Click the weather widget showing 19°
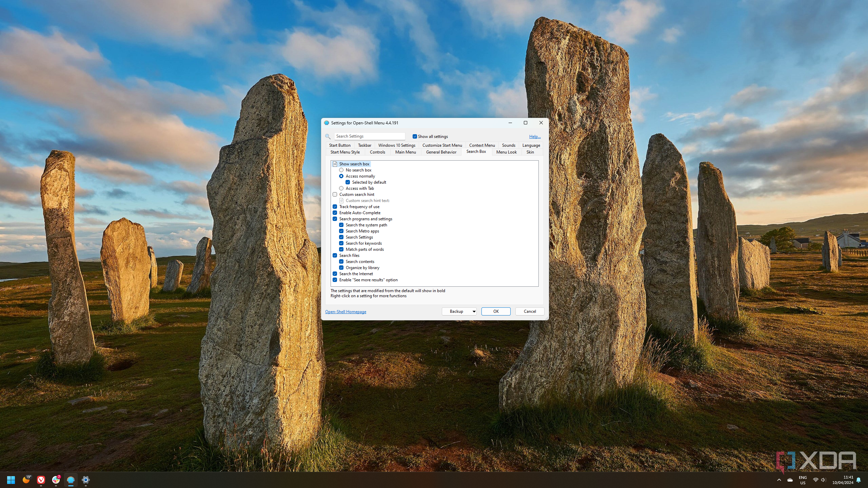Screen dimensions: 868x488 (26, 480)
